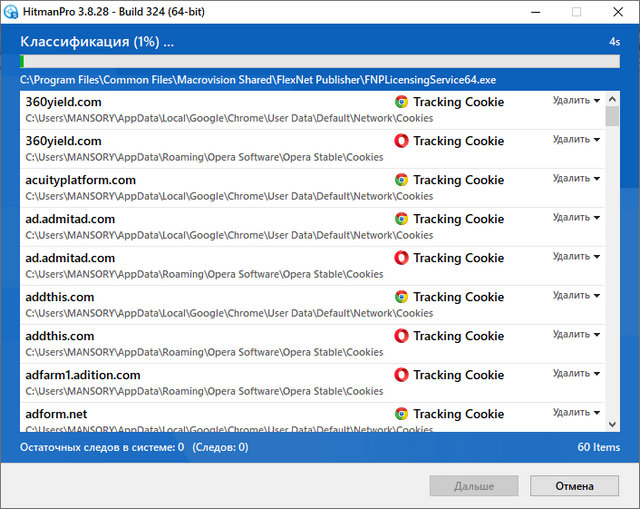Click the Chrome icon on first addthis.com row
This screenshot has width=640, height=509.
tap(401, 297)
